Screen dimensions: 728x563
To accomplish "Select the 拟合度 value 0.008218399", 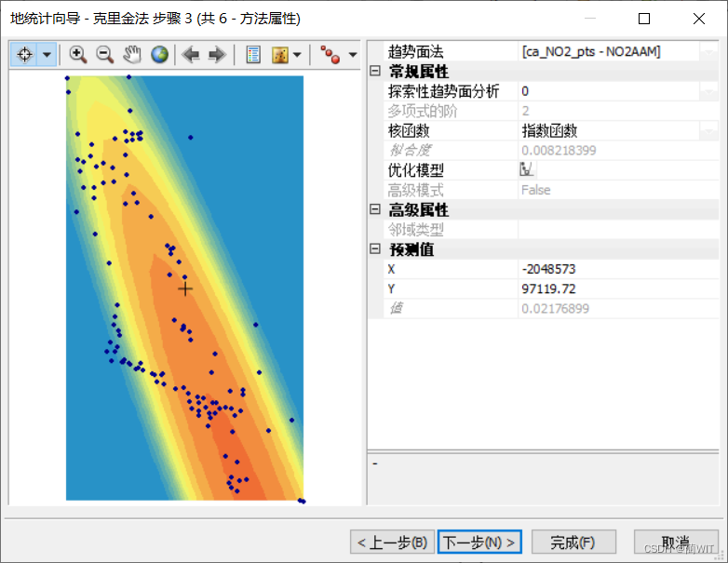I will [559, 151].
